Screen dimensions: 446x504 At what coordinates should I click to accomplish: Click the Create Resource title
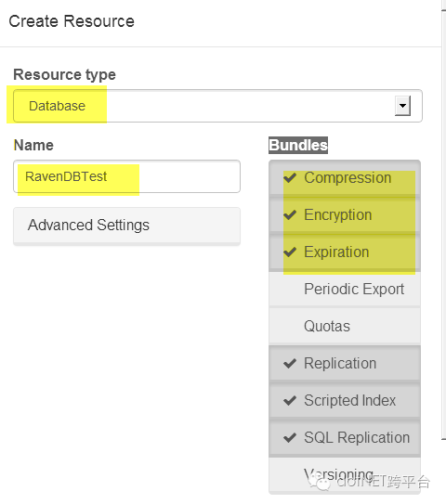[72, 21]
